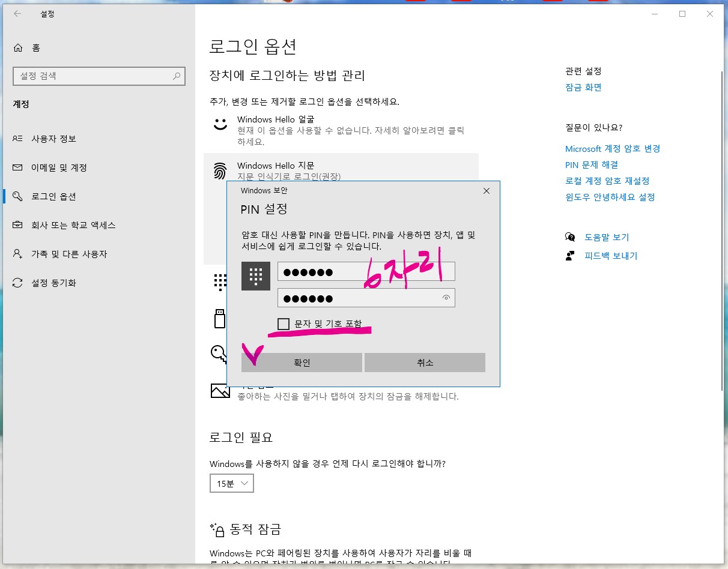Minimize the Settings window
Image resolution: width=728 pixels, height=569 pixels.
pyautogui.click(x=654, y=14)
